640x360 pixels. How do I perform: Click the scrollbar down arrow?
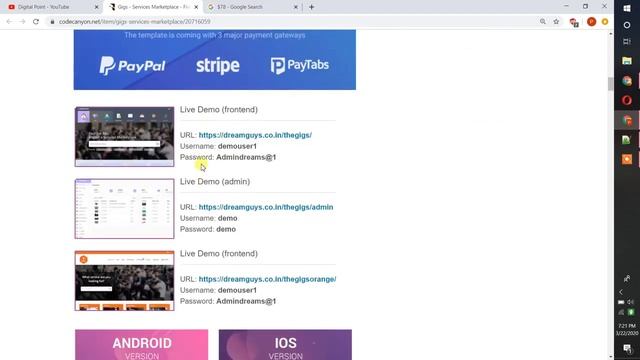click(611, 356)
